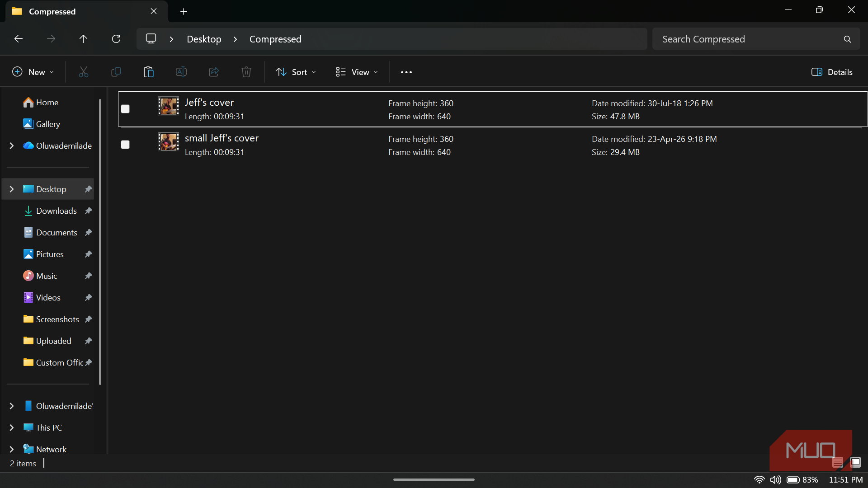The image size is (868, 488).
Task: Open the volume speaker tray icon
Action: [x=776, y=480]
